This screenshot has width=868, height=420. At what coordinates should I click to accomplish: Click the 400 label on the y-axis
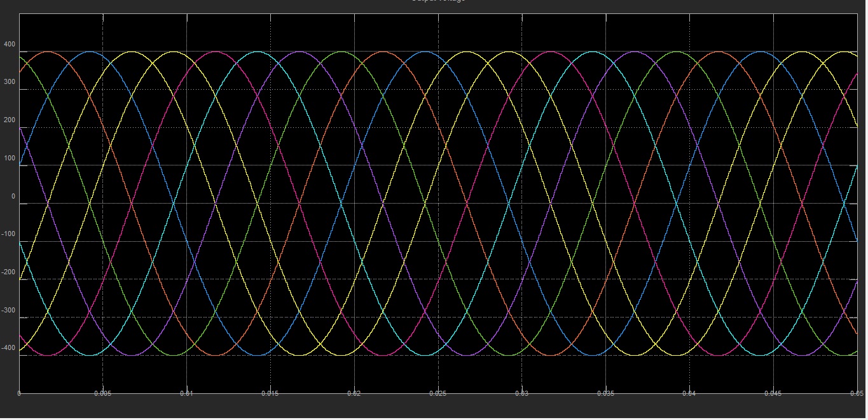point(10,45)
